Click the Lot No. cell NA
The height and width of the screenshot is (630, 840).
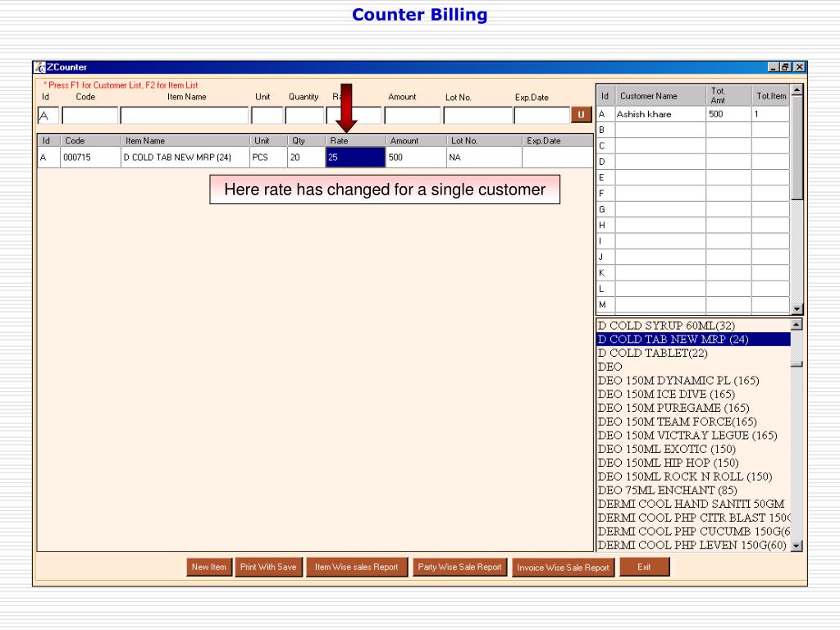tap(484, 157)
